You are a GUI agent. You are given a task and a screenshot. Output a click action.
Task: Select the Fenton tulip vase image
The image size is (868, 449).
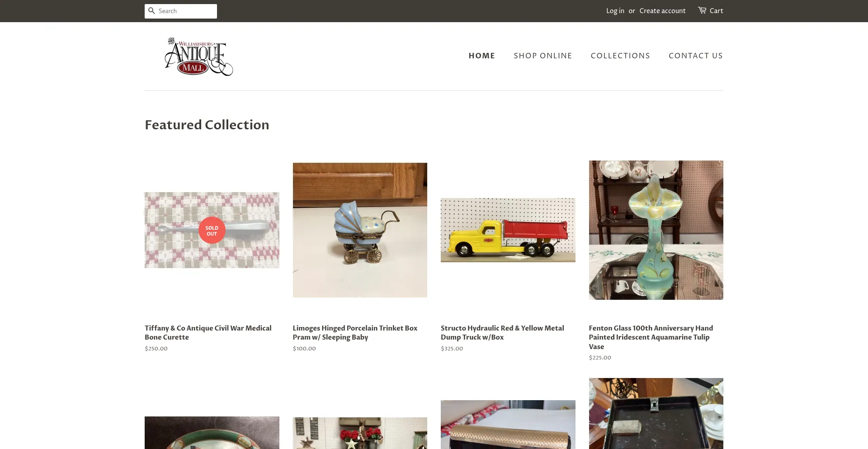(x=656, y=230)
